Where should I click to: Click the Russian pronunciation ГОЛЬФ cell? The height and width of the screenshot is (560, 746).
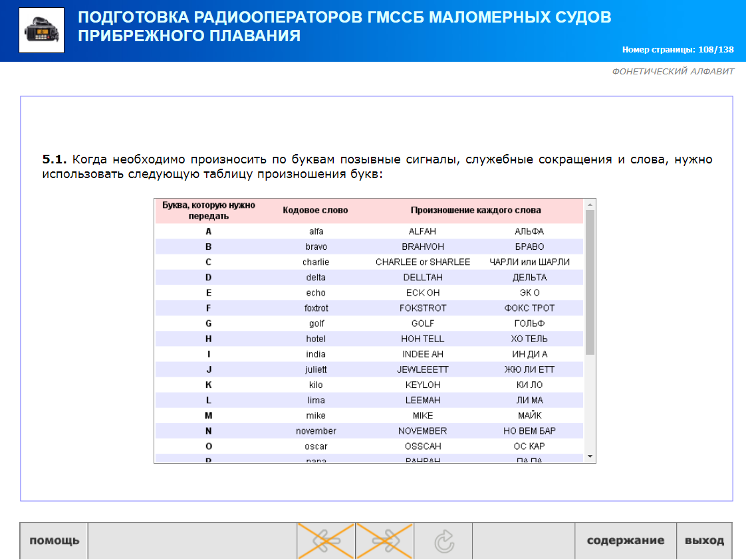point(529,324)
